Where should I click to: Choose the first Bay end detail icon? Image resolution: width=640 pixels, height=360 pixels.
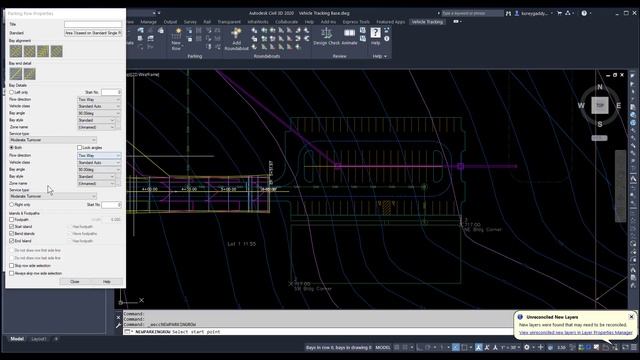point(16,74)
